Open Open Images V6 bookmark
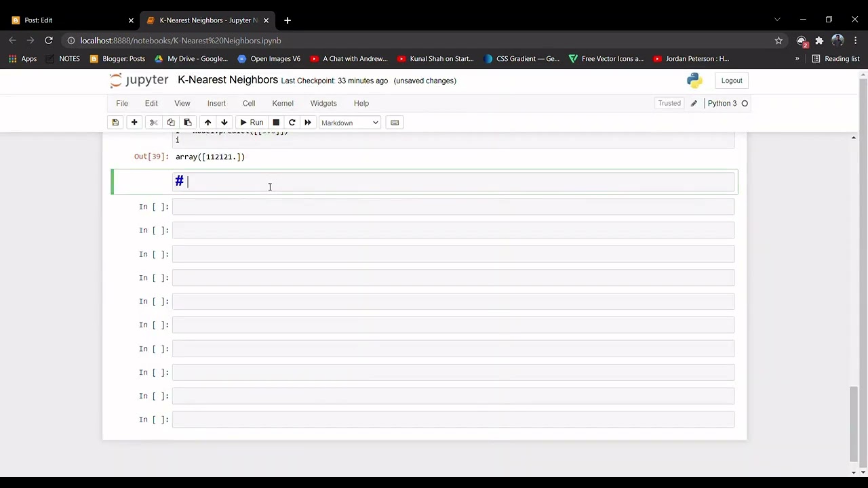 tap(269, 59)
